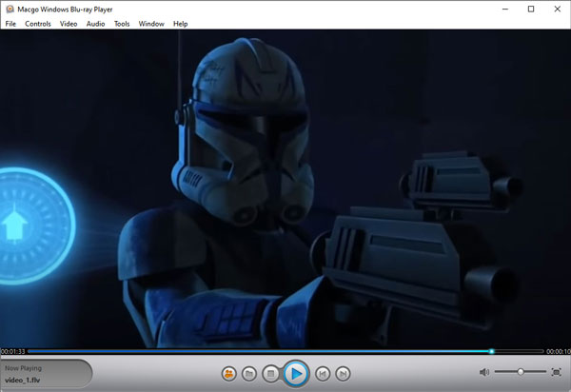Viewport: 571px width, 392px height.
Task: Click the large blue Play button
Action: pyautogui.click(x=296, y=373)
